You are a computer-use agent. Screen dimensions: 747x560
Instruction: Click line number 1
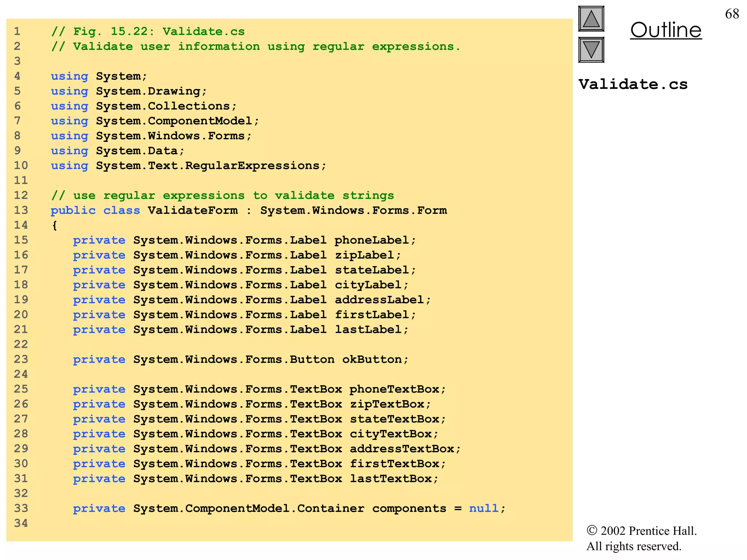[x=17, y=31]
